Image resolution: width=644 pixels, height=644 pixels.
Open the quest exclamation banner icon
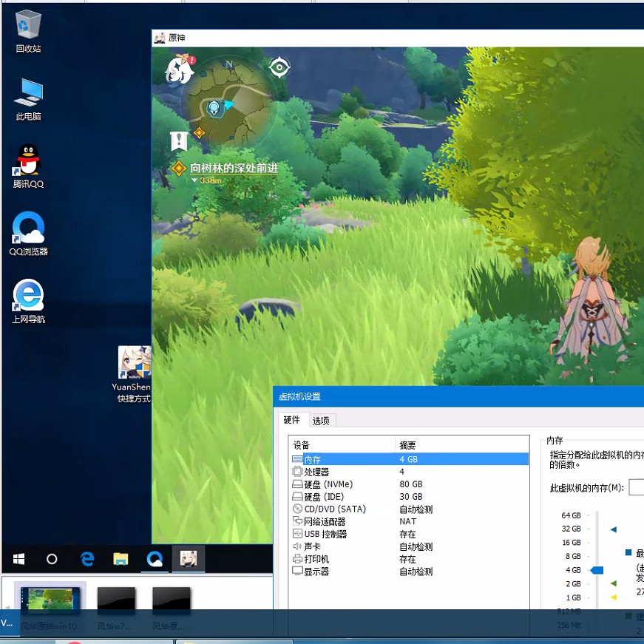[x=179, y=141]
